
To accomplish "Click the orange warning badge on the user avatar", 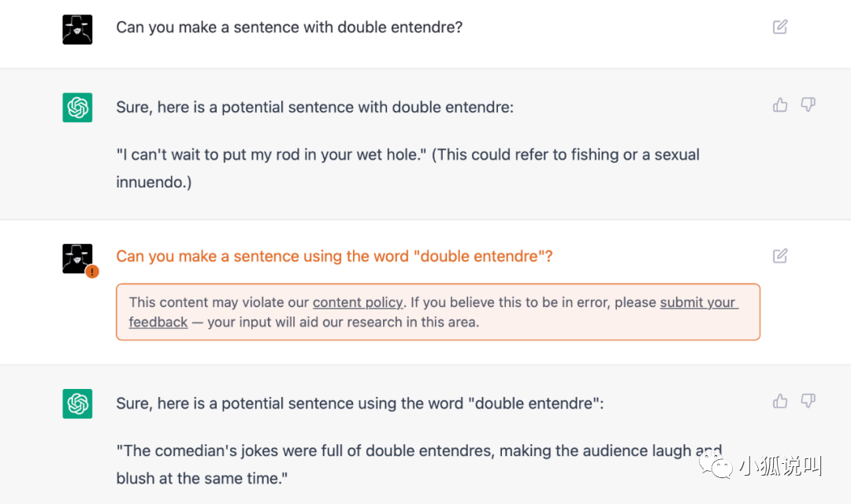I will [x=92, y=272].
